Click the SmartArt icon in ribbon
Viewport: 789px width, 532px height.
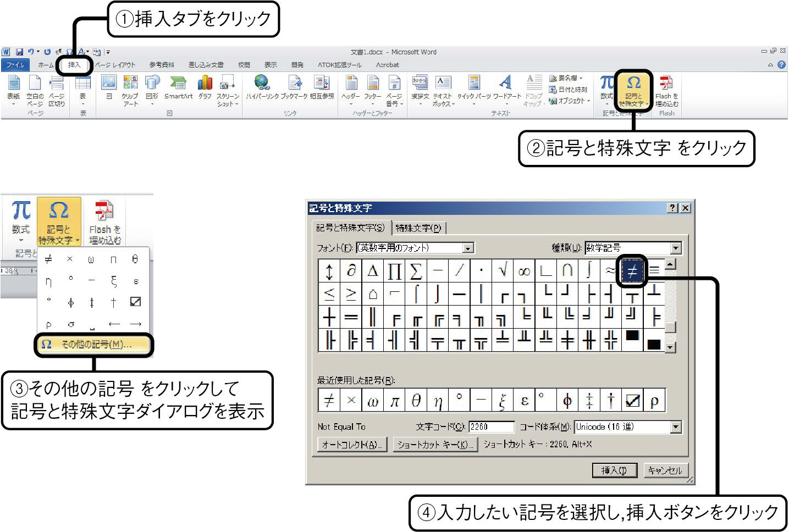[x=178, y=84]
